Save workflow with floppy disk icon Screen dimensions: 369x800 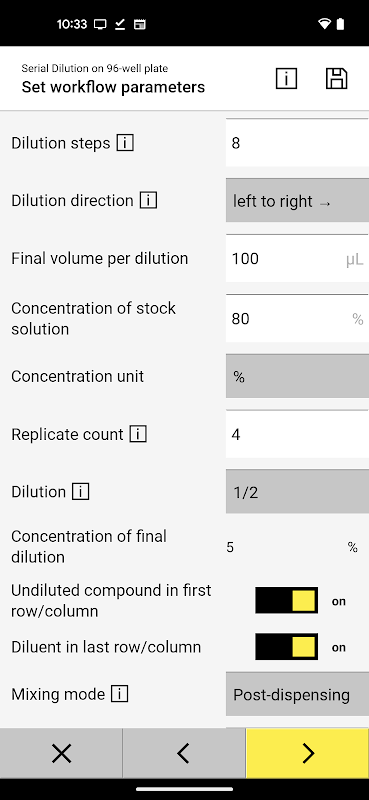point(336,79)
